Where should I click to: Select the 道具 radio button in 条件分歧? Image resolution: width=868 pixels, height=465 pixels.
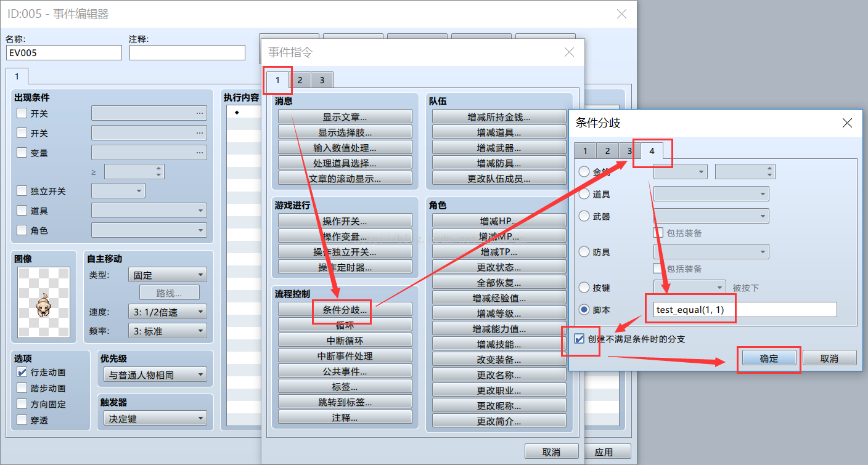coord(584,194)
